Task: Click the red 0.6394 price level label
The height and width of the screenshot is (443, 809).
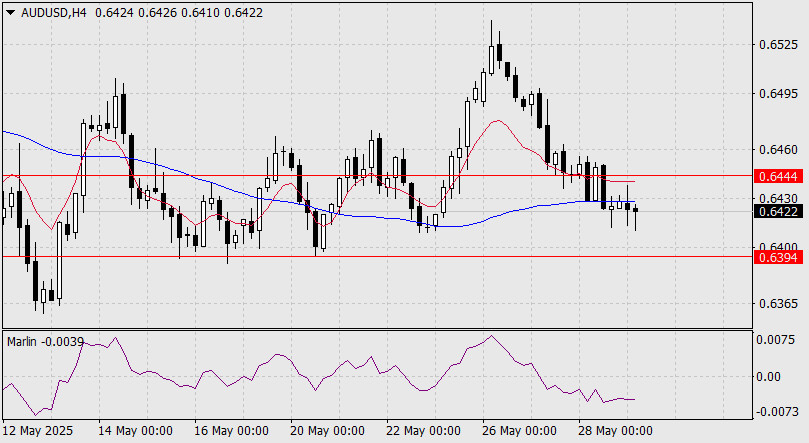Action: click(x=778, y=257)
